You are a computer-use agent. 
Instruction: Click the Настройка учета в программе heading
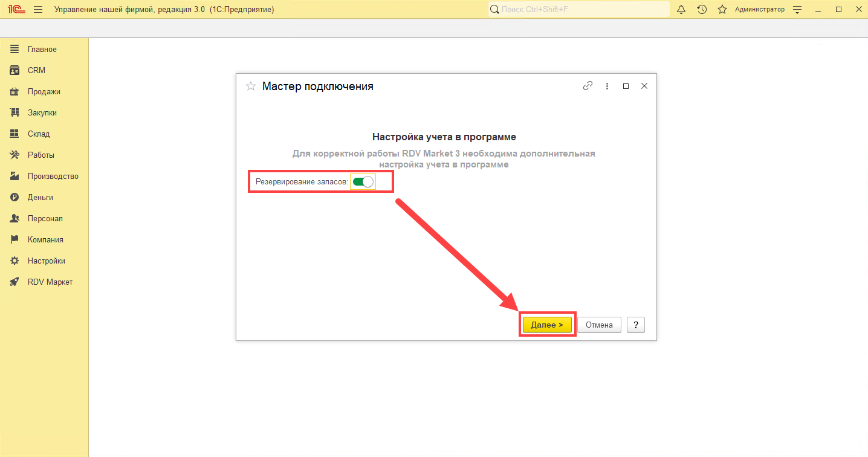click(x=444, y=137)
